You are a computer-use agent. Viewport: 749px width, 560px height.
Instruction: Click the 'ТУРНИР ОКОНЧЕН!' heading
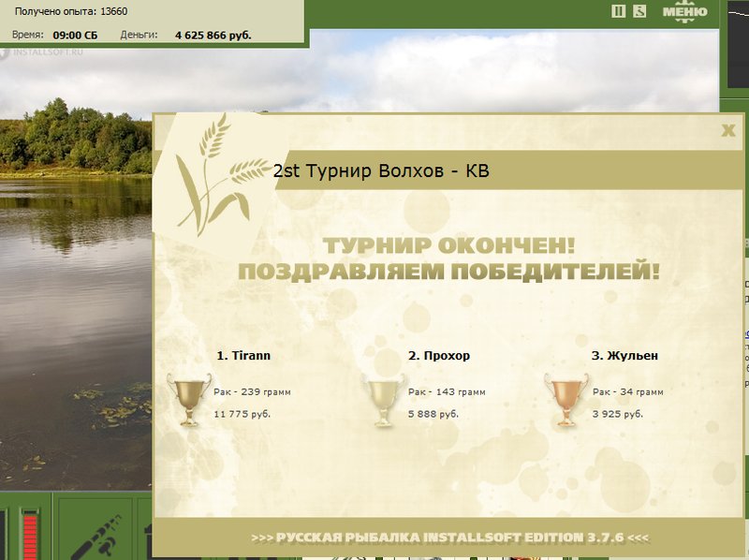point(449,245)
